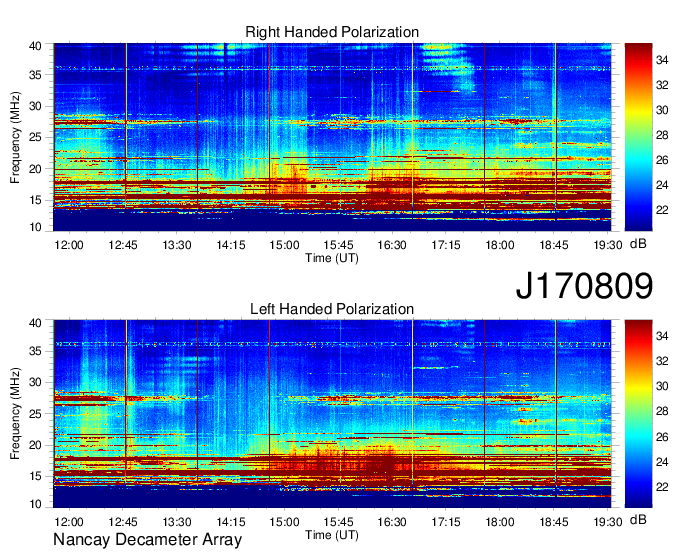Click the 19:30 tick on Right Handed time axis
680x552 pixels.
click(608, 245)
